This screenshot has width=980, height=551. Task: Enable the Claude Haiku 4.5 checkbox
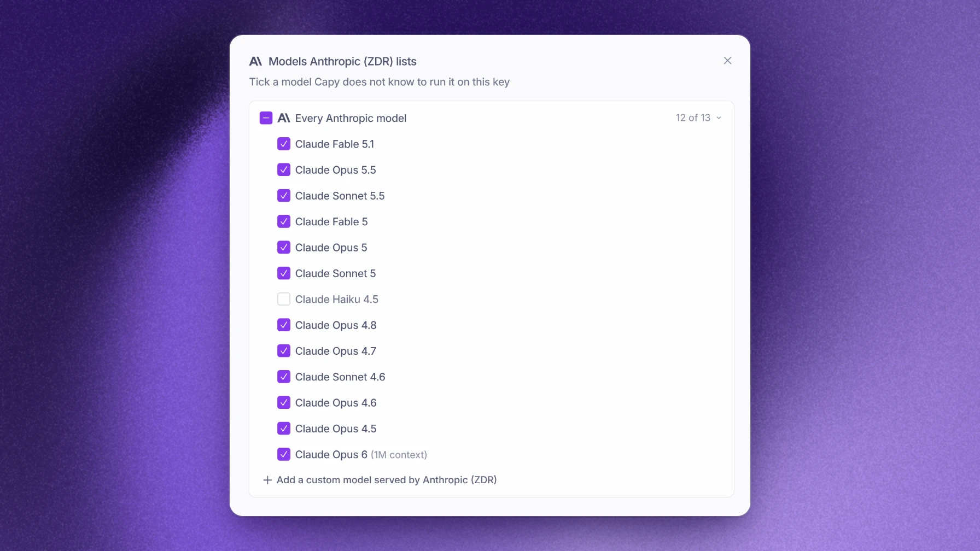(284, 299)
